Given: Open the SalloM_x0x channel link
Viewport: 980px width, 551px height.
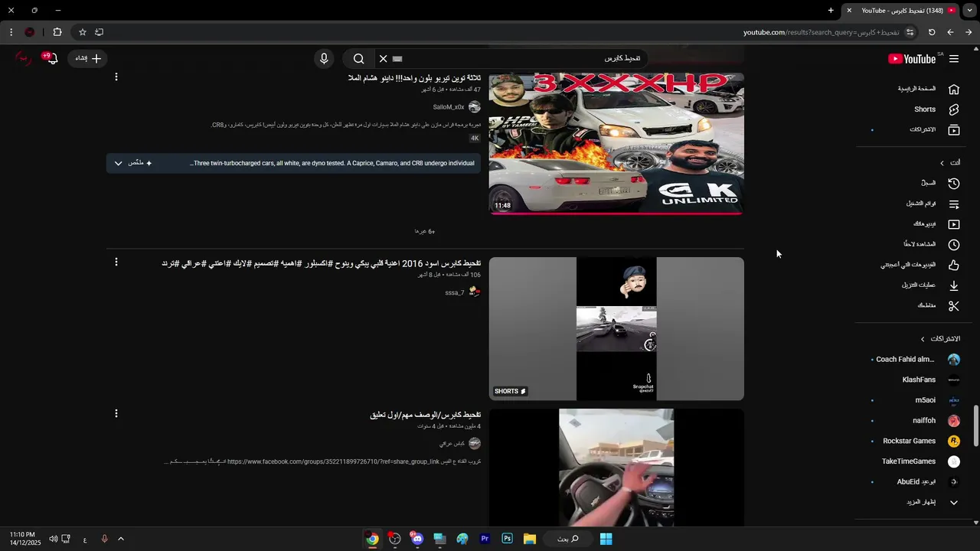Looking at the screenshot, I should coord(449,107).
